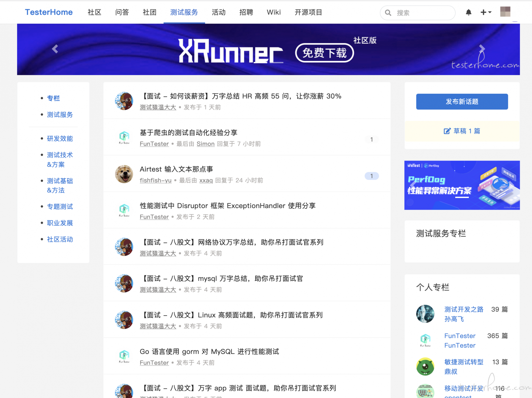Open 鼎叔 author link
The height and width of the screenshot is (398, 532).
click(451, 372)
